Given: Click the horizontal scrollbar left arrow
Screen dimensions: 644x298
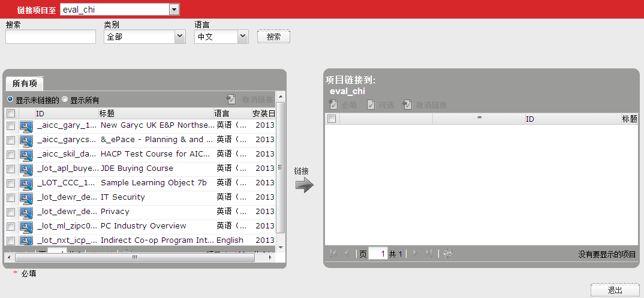Looking at the screenshot, I should (8, 257).
